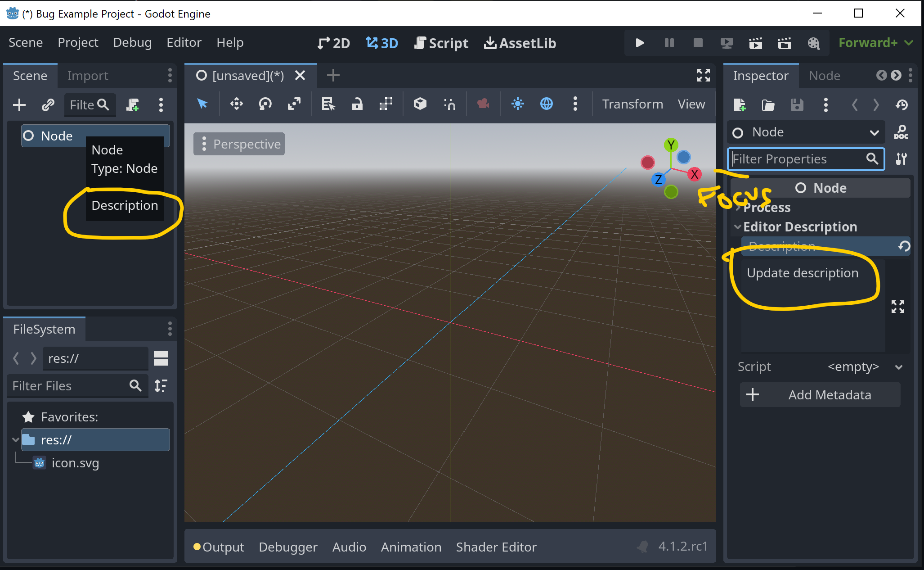Collapse the Editor Description section
The image size is (924, 570).
(738, 226)
